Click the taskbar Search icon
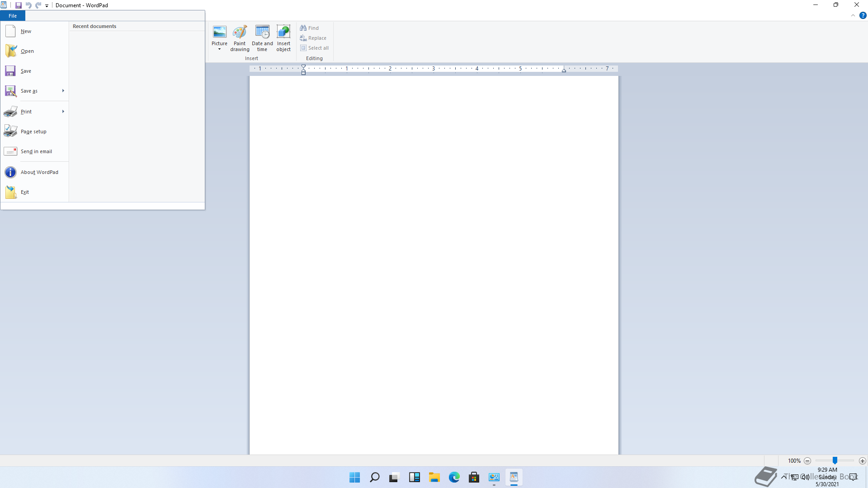The height and width of the screenshot is (488, 868). click(375, 477)
